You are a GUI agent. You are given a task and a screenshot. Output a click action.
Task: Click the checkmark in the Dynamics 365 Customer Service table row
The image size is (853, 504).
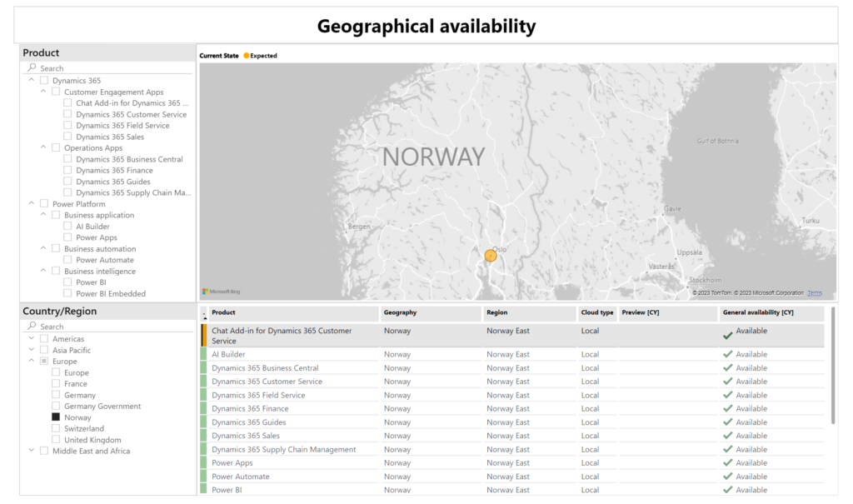(727, 381)
